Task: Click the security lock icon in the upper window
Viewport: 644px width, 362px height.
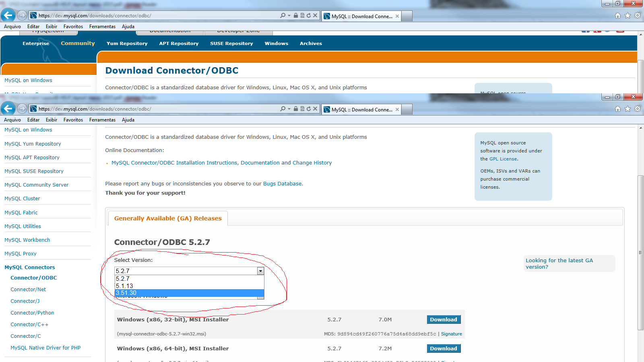Action: 296,15
